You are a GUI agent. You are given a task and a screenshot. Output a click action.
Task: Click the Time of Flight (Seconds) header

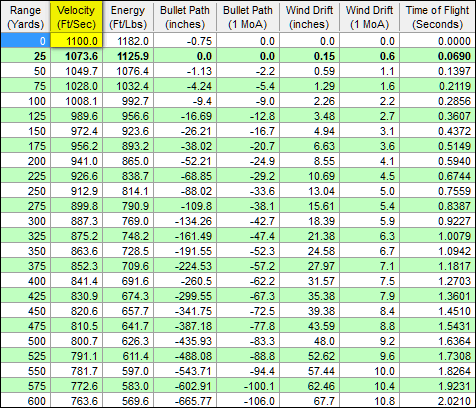pyautogui.click(x=438, y=17)
